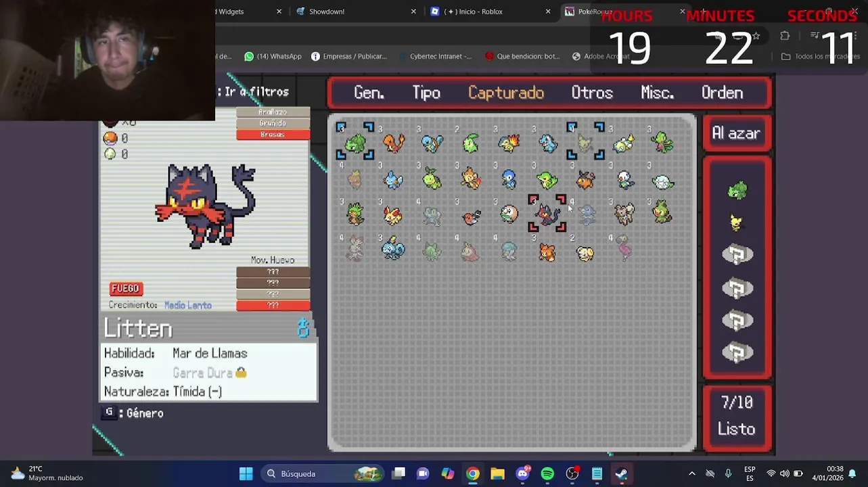
Task: Open Empresas / Publicar bookmark
Action: click(348, 56)
